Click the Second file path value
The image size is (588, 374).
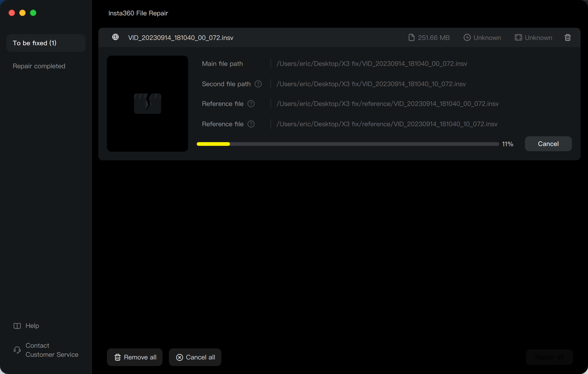[371, 84]
